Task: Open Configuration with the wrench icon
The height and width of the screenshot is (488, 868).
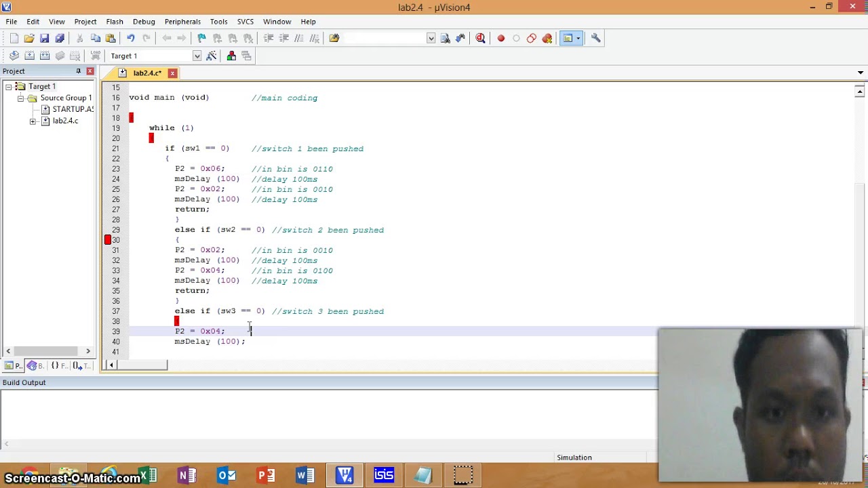Action: point(596,39)
